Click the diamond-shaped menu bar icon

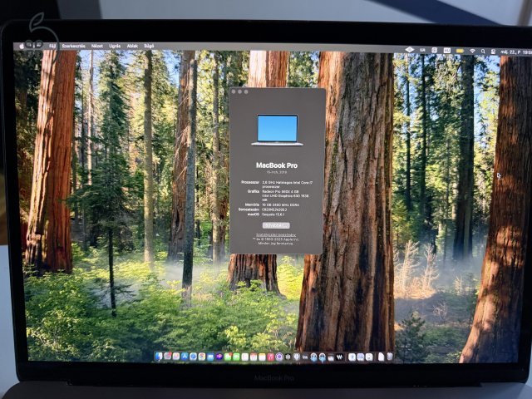point(410,50)
